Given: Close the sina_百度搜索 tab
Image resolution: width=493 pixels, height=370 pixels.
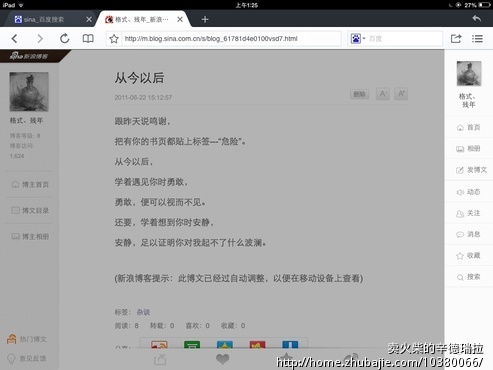Looking at the screenshot, I should [x=89, y=19].
